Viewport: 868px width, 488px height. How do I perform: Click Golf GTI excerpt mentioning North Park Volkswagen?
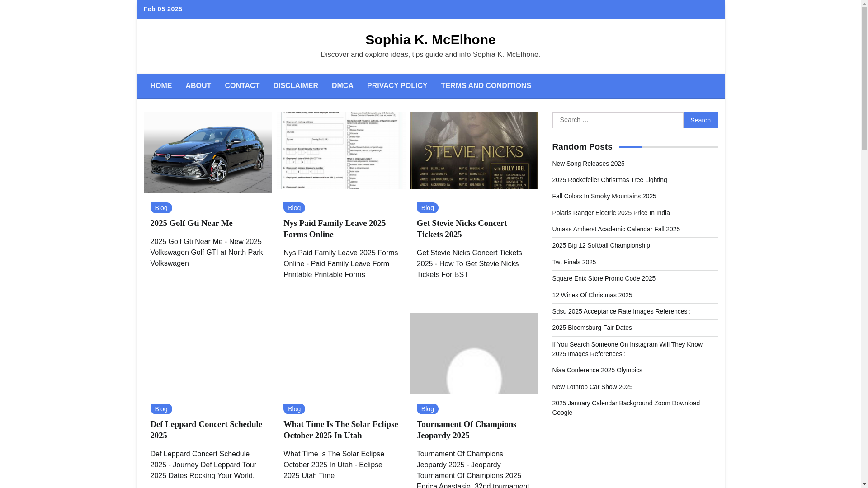206,253
